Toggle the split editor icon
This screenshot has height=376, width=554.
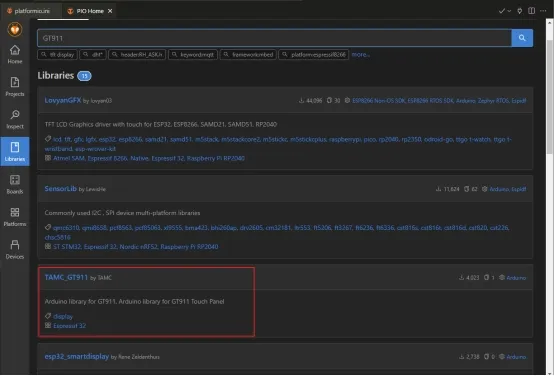pyautogui.click(x=531, y=11)
